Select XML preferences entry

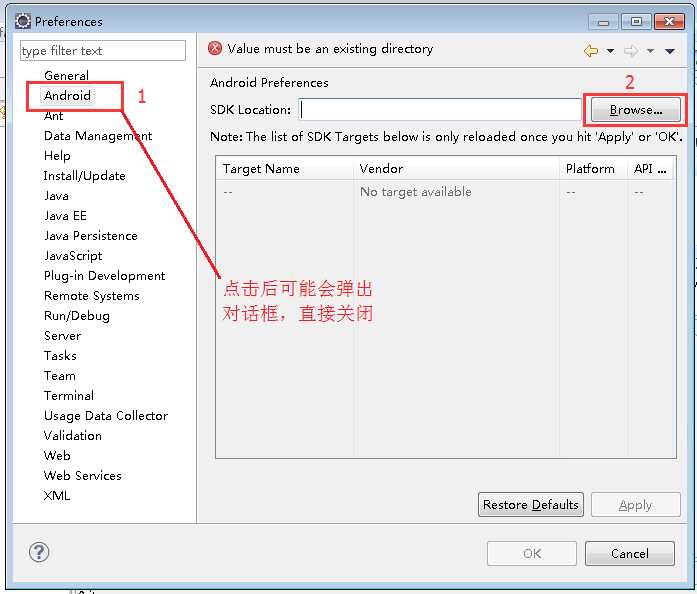pos(56,496)
